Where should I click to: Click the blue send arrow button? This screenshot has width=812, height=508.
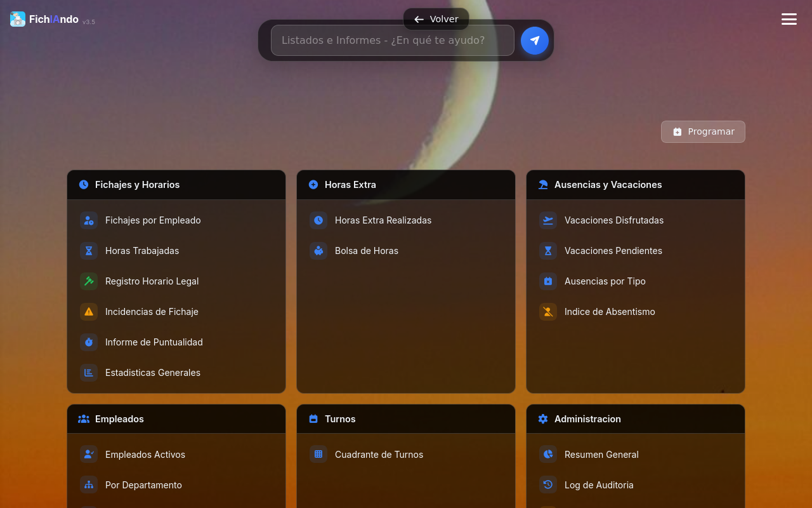[535, 41]
